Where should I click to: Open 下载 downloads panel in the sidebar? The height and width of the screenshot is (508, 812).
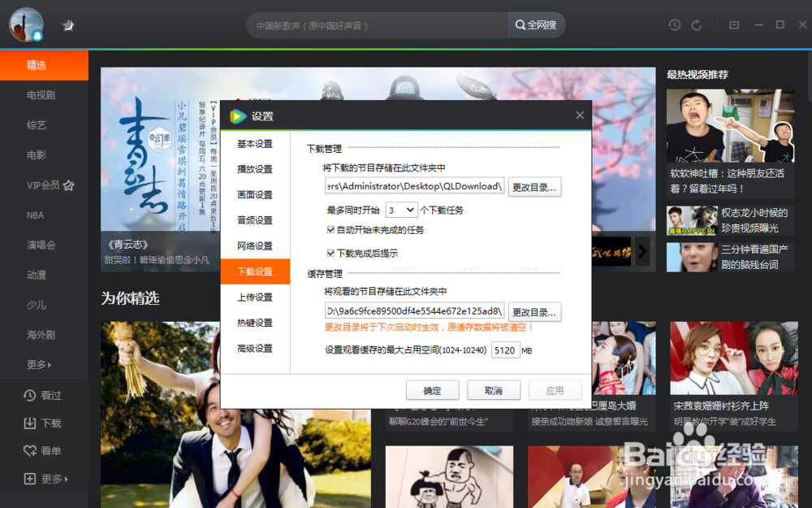coord(43,422)
